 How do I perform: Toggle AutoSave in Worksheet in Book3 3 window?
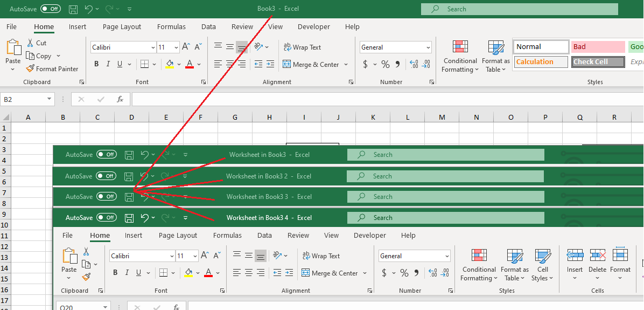pos(107,197)
